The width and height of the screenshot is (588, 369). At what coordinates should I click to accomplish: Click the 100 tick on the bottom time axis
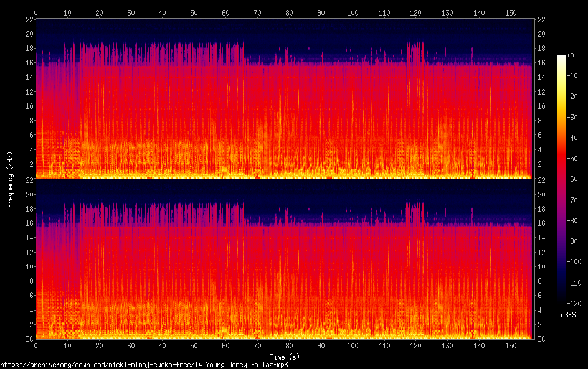(353, 346)
